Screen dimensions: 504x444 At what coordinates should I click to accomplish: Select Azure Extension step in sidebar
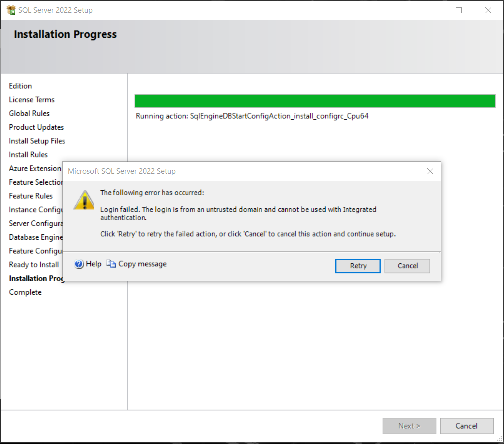click(x=35, y=168)
